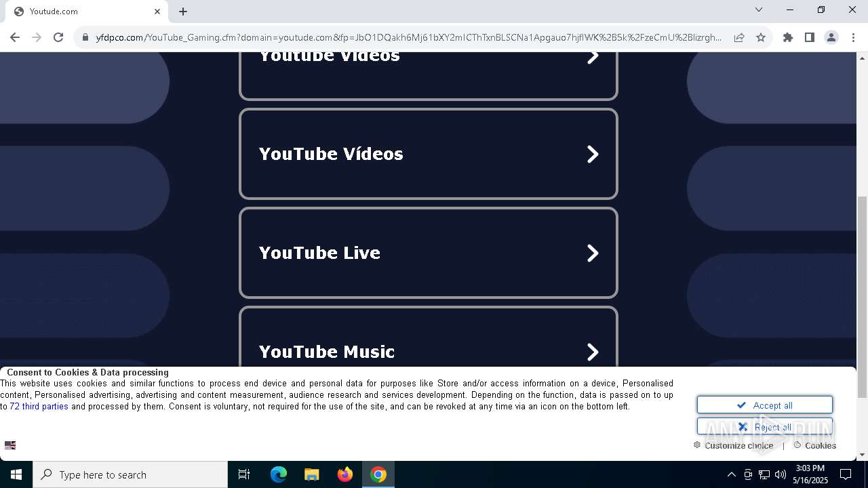Open the cut-off Youtube Videos link

[429, 75]
